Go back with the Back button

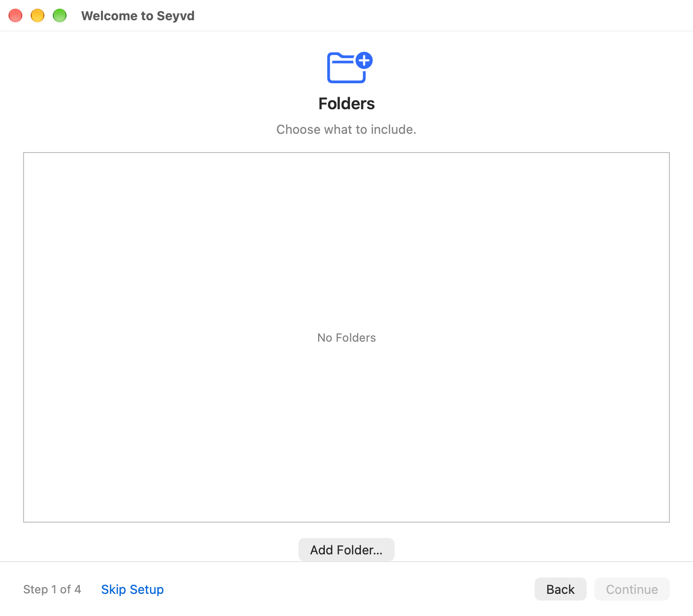click(x=561, y=589)
